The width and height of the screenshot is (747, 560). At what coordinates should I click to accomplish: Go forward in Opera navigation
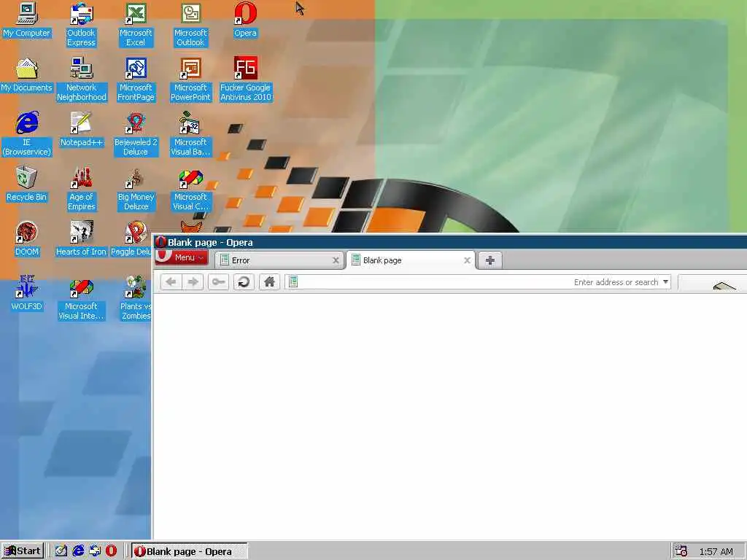pos(193,282)
